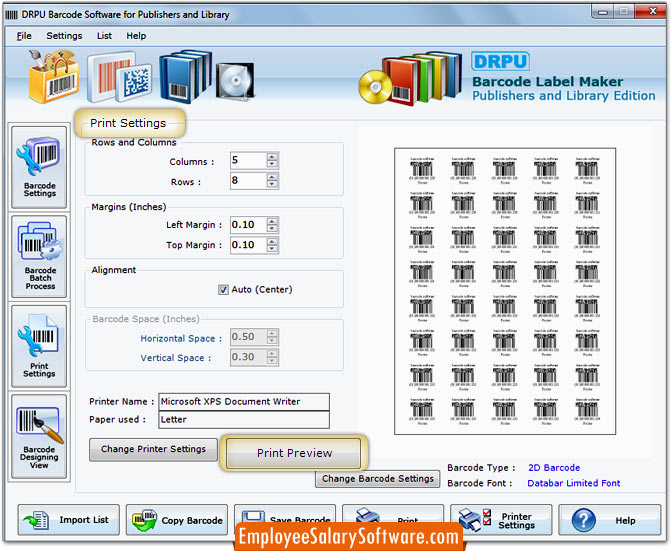Open Barcode Batch Process sidebar panel

point(39,257)
